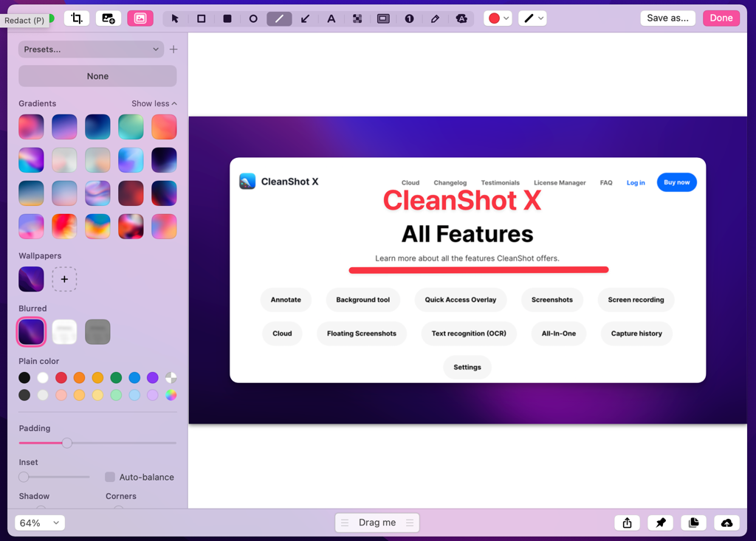Viewport: 756px width, 541px height.
Task: Upload screenshot to the cloud
Action: [x=726, y=523]
